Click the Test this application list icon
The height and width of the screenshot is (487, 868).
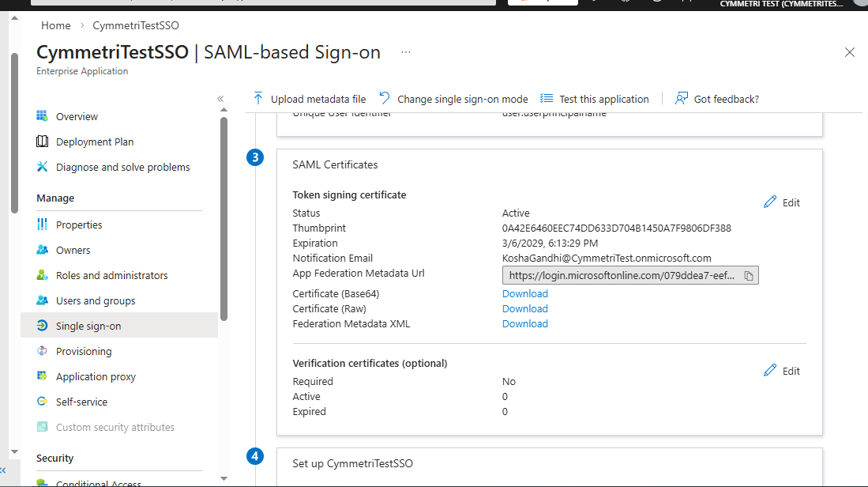click(x=547, y=99)
